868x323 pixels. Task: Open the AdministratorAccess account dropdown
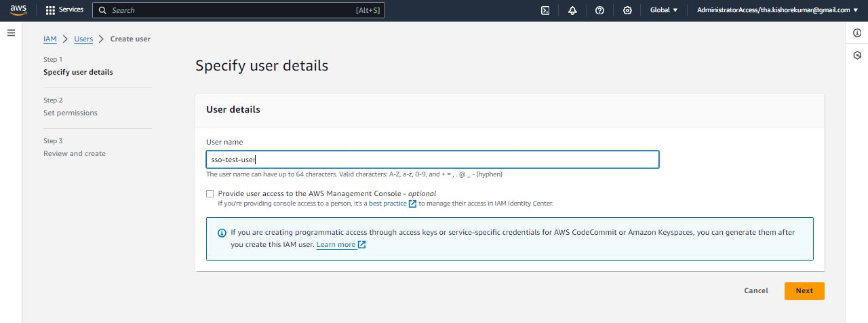pyautogui.click(x=776, y=10)
